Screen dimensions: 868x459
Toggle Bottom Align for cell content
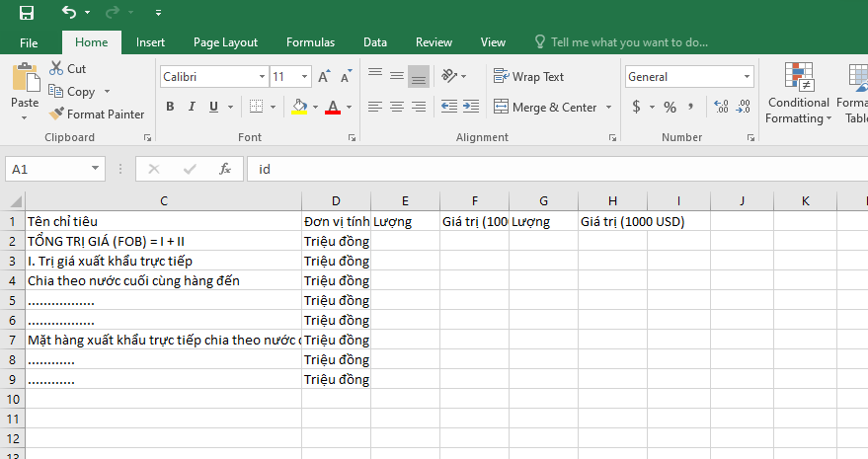tap(419, 76)
